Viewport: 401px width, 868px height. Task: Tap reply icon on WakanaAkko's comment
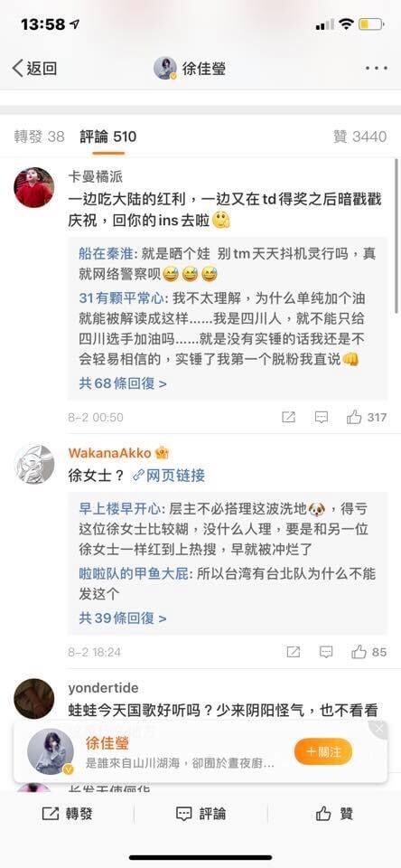[326, 652]
